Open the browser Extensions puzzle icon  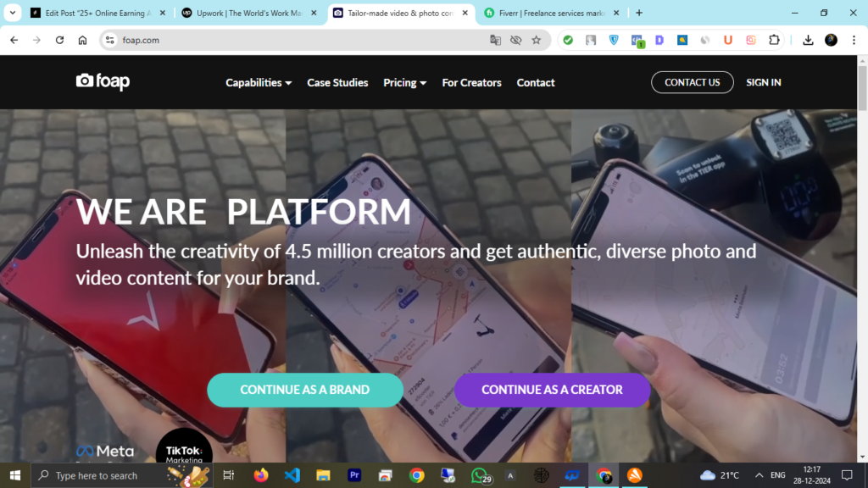[x=773, y=40]
